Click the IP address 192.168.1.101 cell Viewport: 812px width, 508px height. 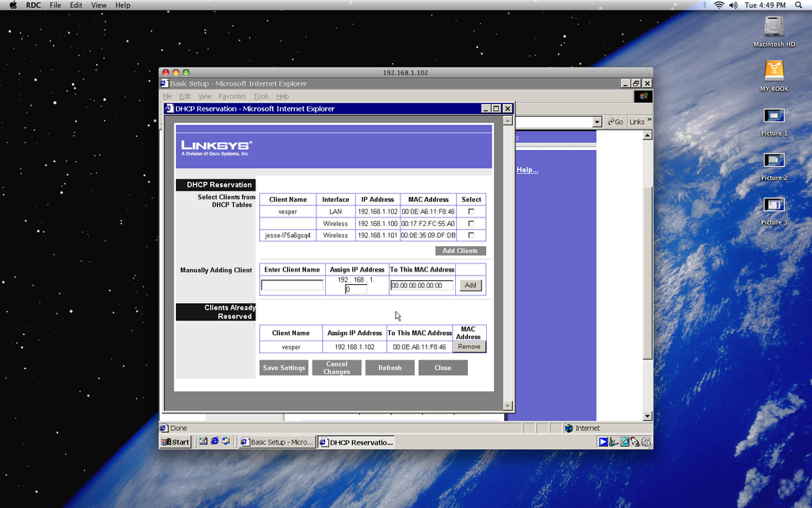click(x=377, y=235)
